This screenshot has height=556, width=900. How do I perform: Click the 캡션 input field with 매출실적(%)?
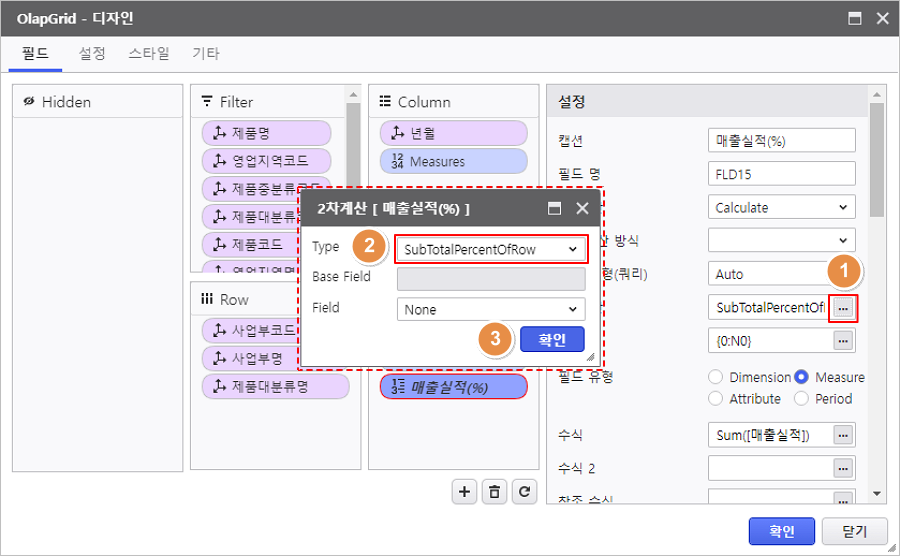[781, 141]
